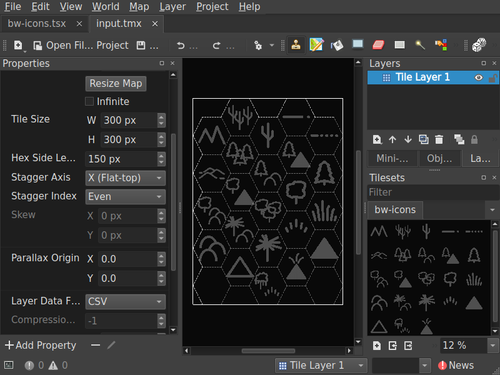Viewport: 500px width, 375px height.
Task: Click the errors count icon in status bar
Action: point(29,366)
